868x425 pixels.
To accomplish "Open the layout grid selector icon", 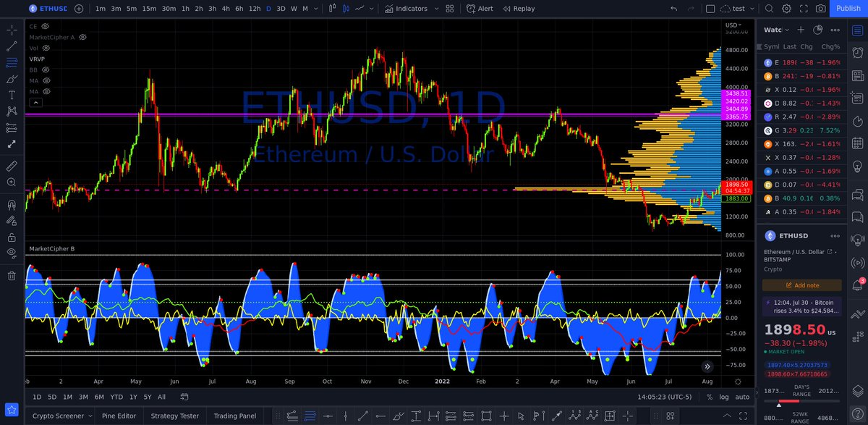I will (x=450, y=9).
